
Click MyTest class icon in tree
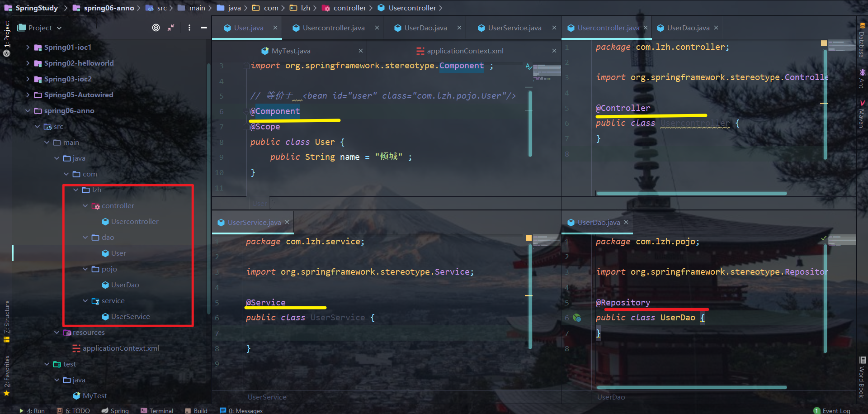pyautogui.click(x=76, y=396)
